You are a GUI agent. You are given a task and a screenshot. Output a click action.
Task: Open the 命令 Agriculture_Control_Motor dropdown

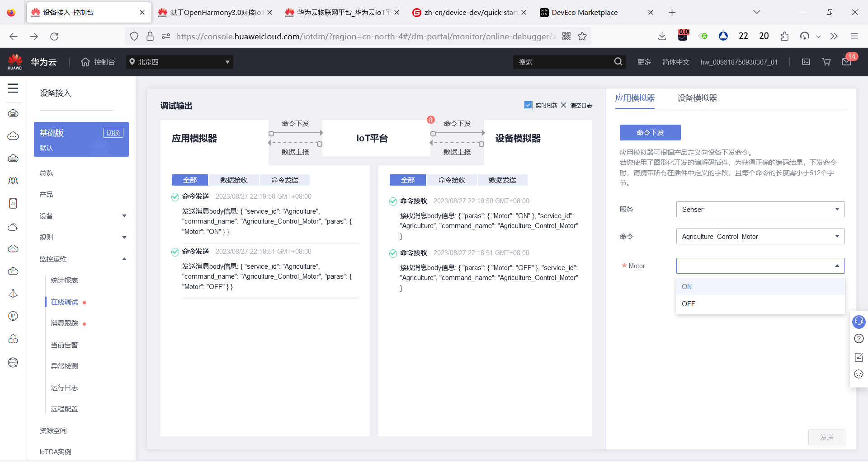pos(760,237)
